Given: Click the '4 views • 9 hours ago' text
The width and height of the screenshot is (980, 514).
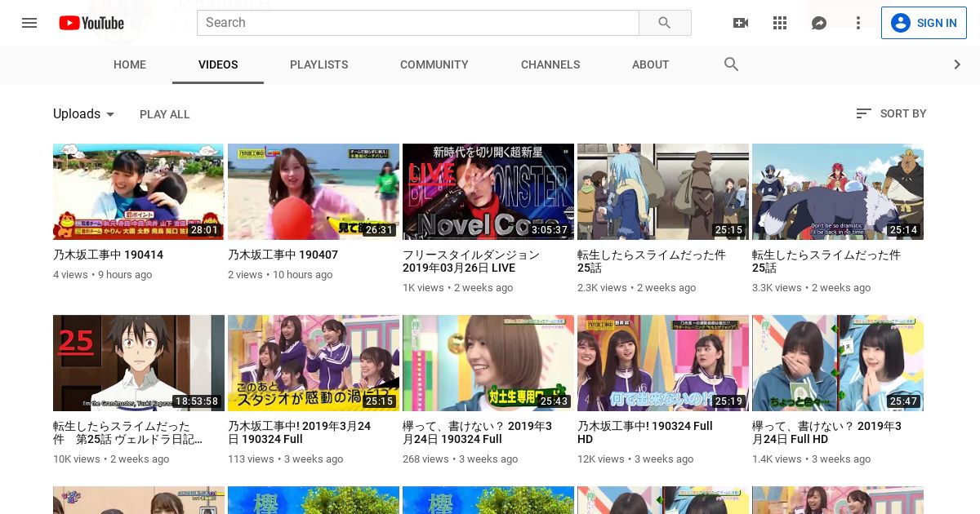Looking at the screenshot, I should [x=102, y=275].
